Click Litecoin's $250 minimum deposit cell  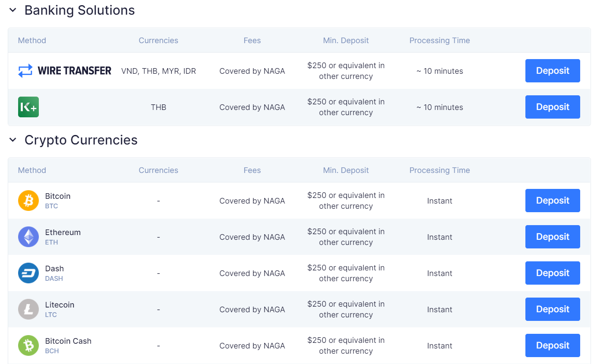click(346, 309)
